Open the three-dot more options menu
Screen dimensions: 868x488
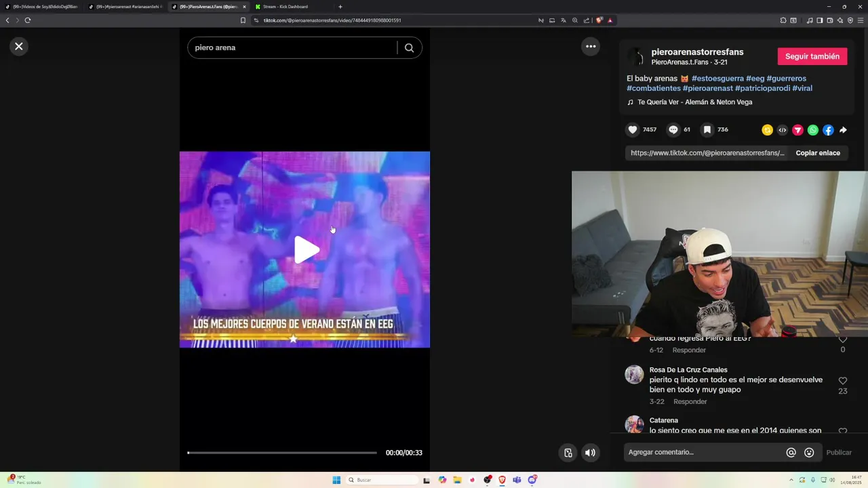tap(591, 46)
